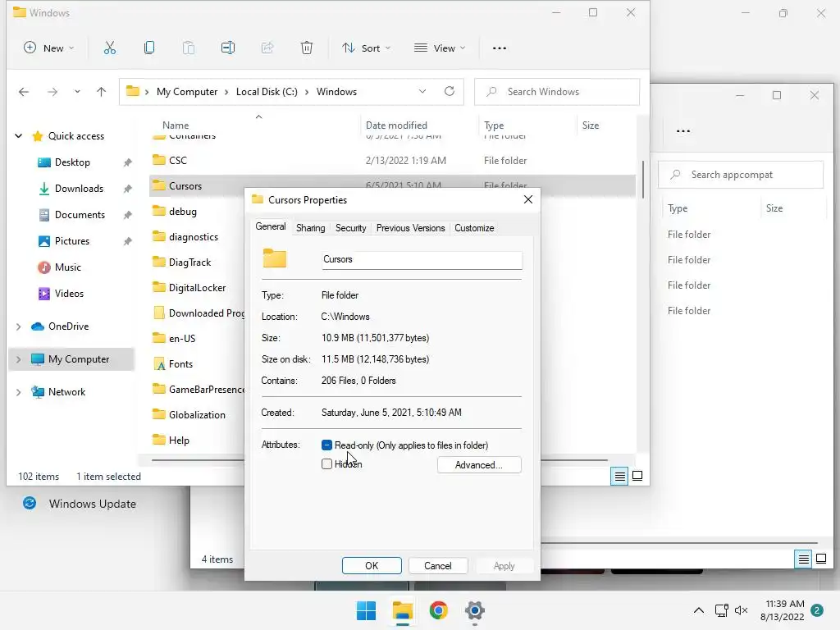
Task: Expand the Network tree node
Action: (x=19, y=392)
